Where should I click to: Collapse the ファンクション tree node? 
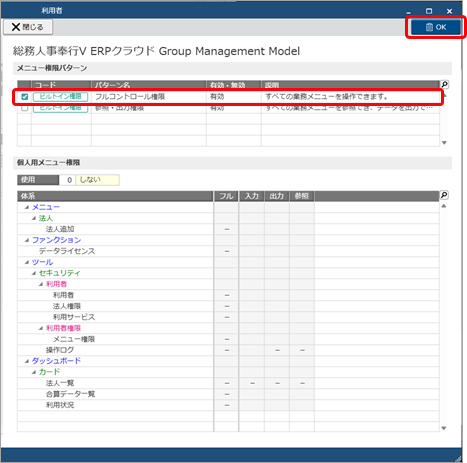[x=27, y=240]
